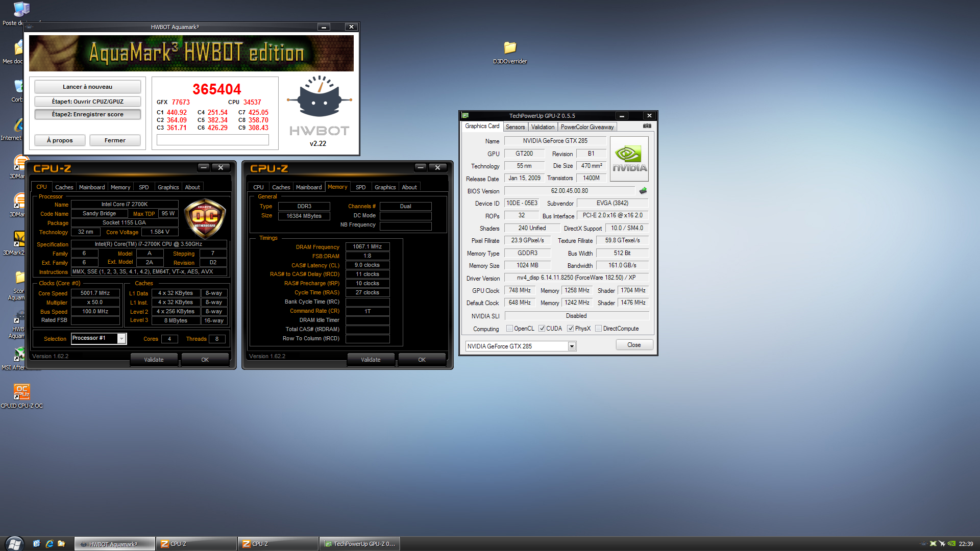
Task: Open PowerColor Giveaway tab in GPU-Z
Action: point(587,127)
